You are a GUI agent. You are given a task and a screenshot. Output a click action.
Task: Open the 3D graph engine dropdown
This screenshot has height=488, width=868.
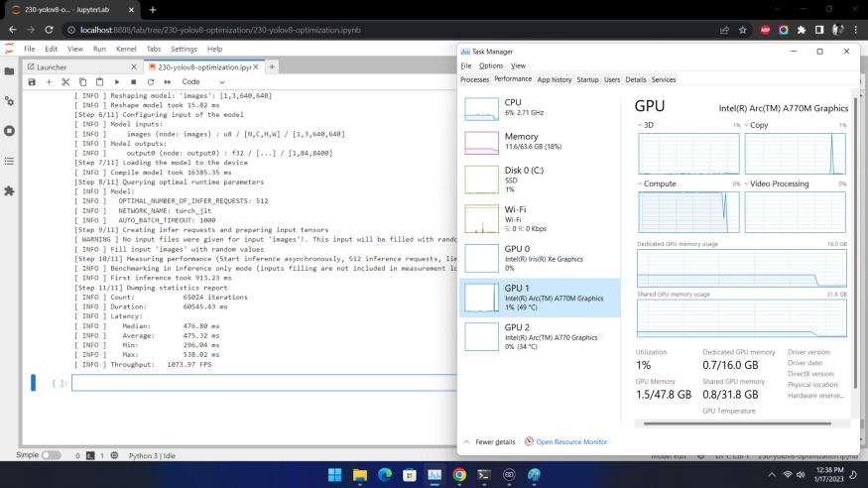point(643,126)
